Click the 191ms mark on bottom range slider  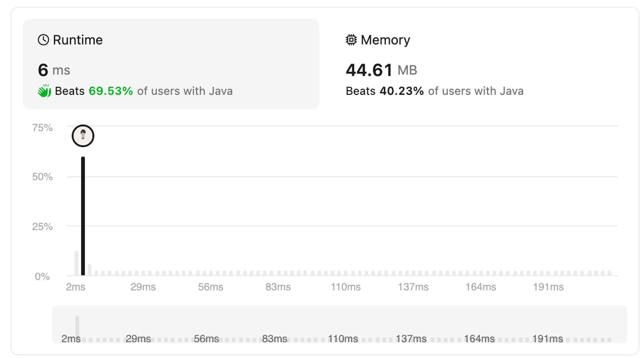(x=547, y=339)
